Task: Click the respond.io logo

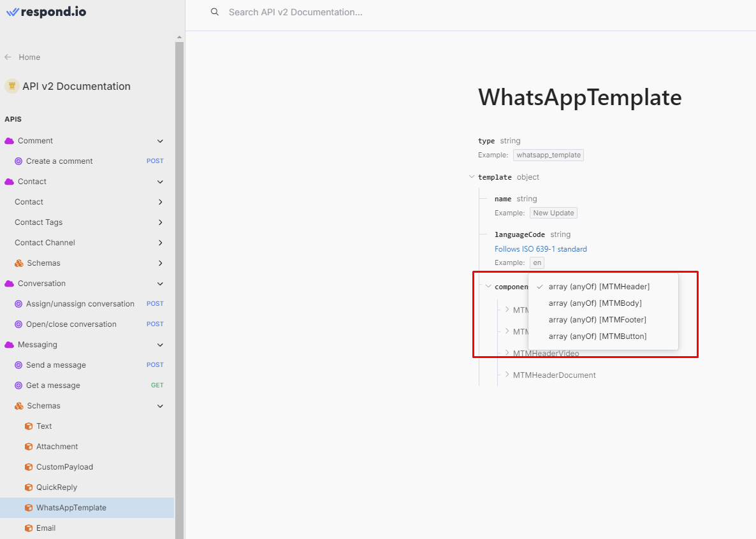Action: point(47,12)
